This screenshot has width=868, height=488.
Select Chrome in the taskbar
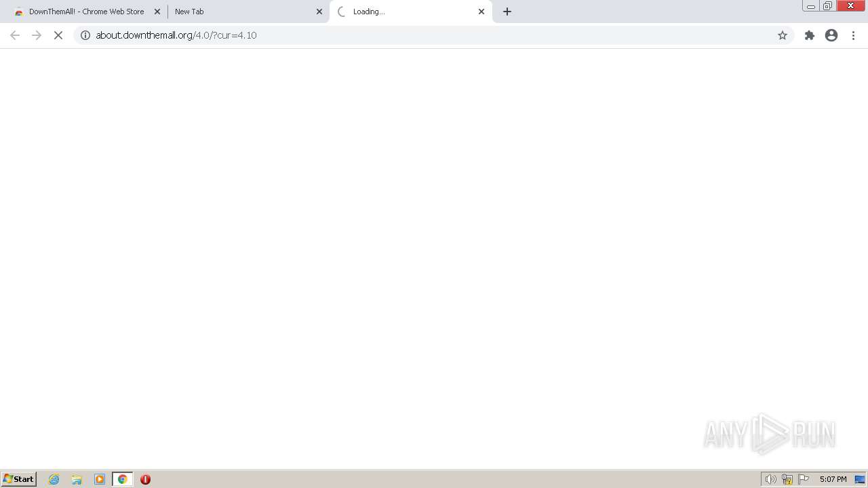pyautogui.click(x=123, y=479)
